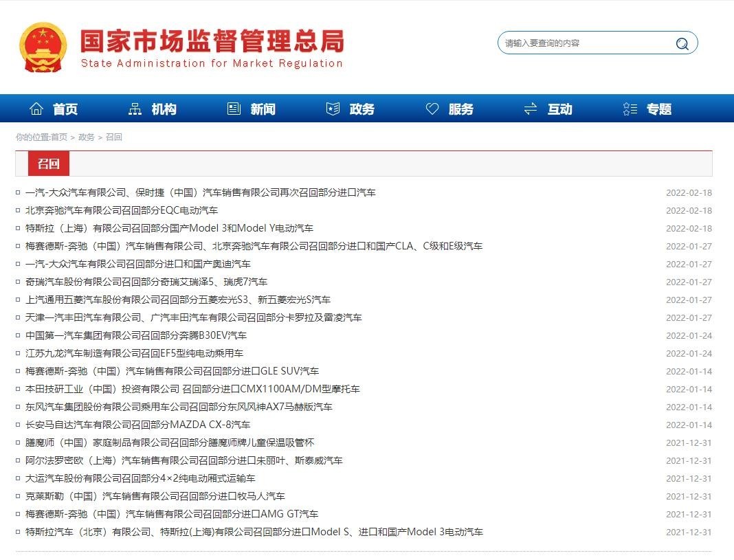Open the 机构 navigation menu item
The width and height of the screenshot is (734, 560).
pyautogui.click(x=164, y=109)
